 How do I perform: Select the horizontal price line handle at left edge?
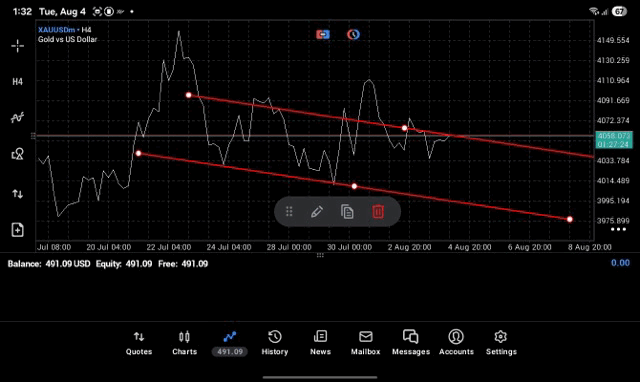point(33,136)
